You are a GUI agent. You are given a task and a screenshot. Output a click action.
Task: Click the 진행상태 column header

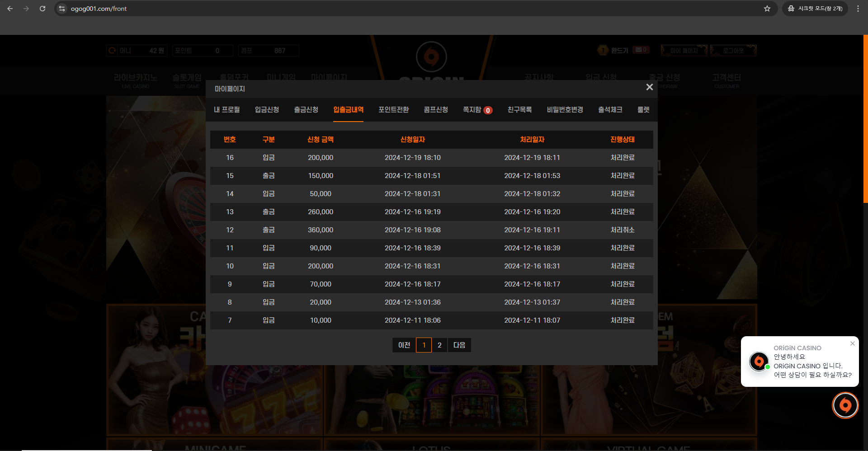[623, 140]
